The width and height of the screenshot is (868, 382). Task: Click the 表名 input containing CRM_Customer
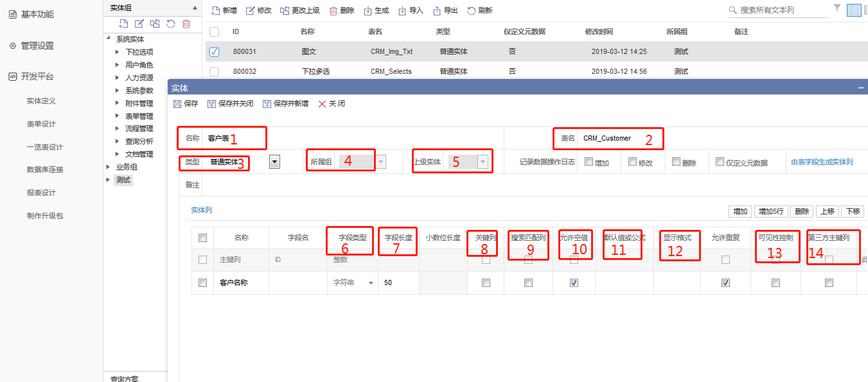(617, 138)
